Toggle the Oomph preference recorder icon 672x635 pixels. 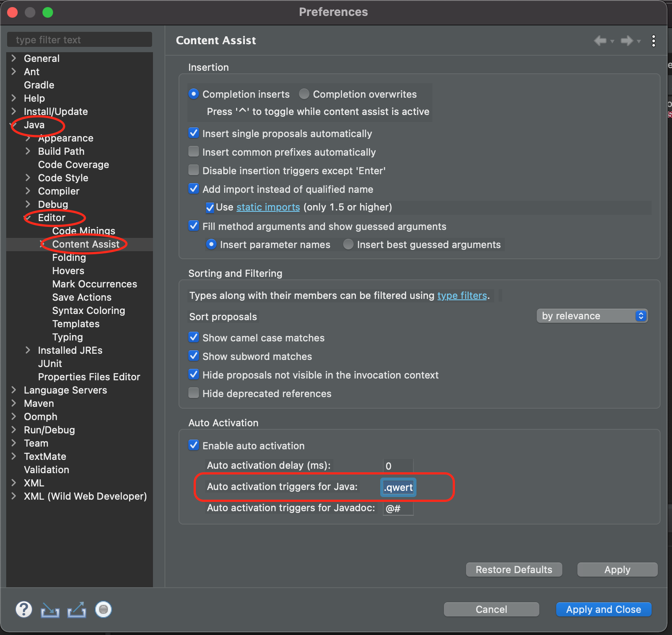[103, 609]
